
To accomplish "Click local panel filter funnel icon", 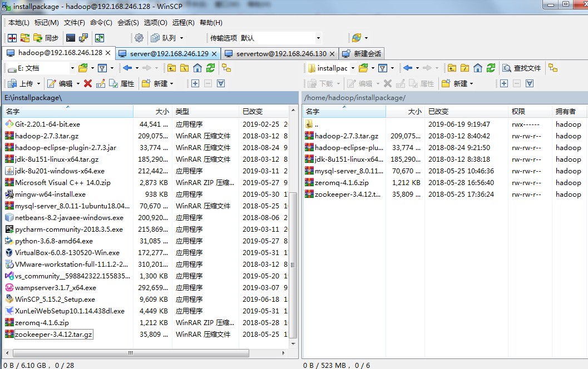I will pyautogui.click(x=102, y=68).
